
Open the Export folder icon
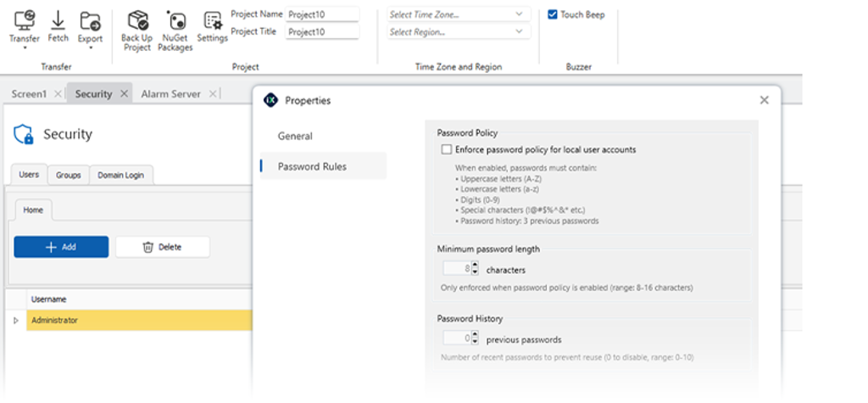coord(90,21)
